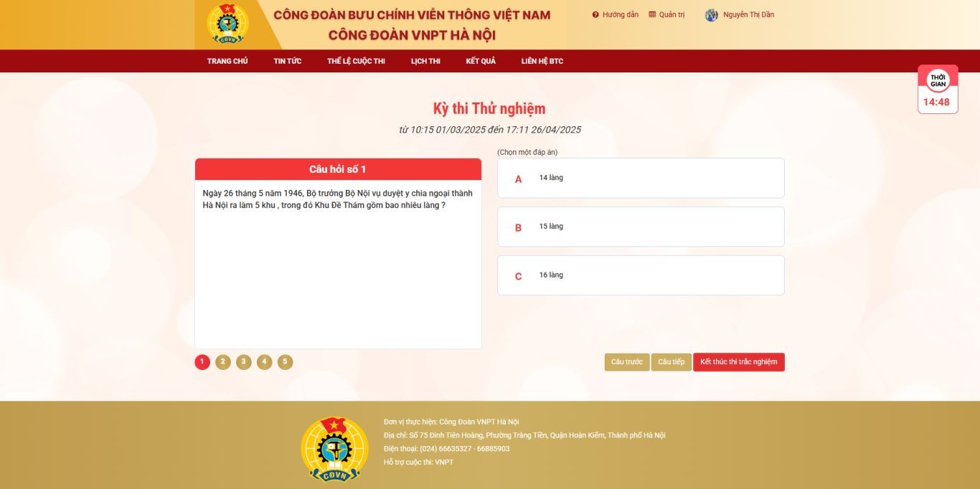Image resolution: width=980 pixels, height=489 pixels.
Task: Jump to question 3 in pagination
Action: tap(244, 362)
